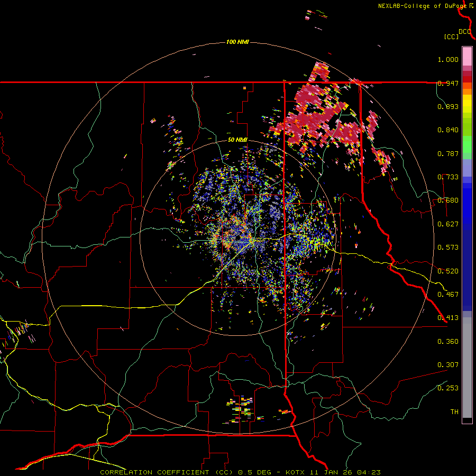Click the 0.840 scale value

[448, 130]
